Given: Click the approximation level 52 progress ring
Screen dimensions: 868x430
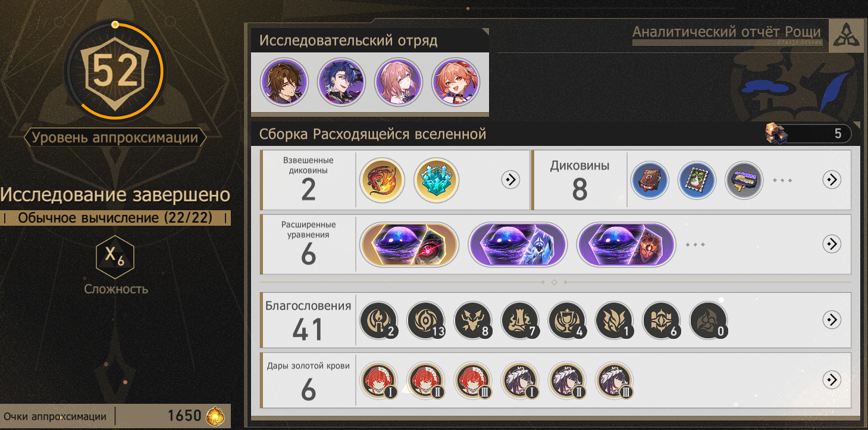Looking at the screenshot, I should tap(115, 71).
